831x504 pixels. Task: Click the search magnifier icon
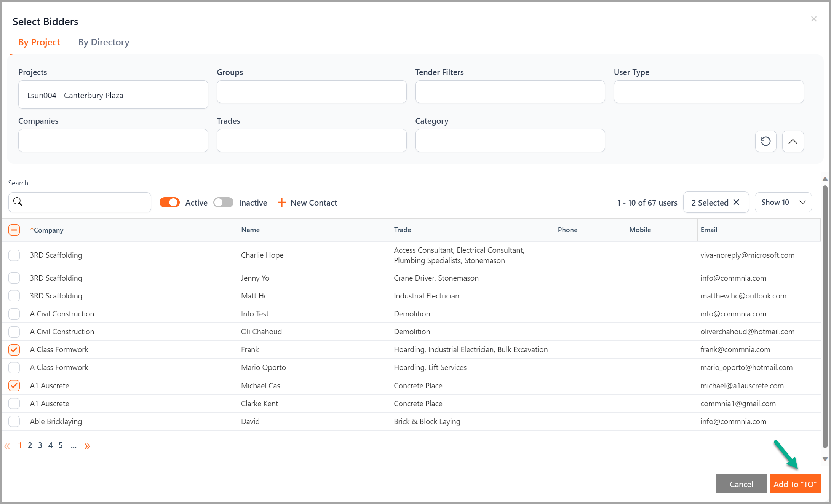18,202
